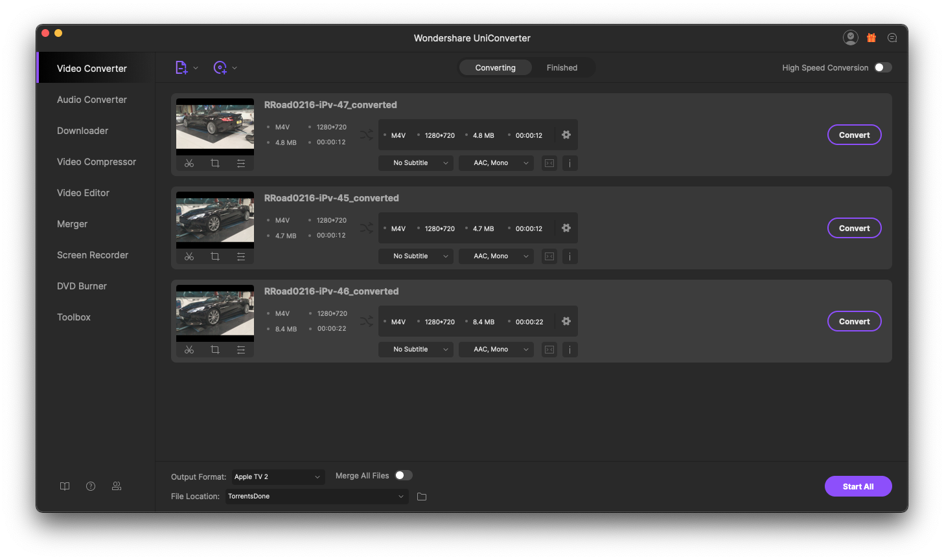Trim RRoad0216-iPv-46_converted with scissors icon
Image resolution: width=944 pixels, height=560 pixels.
click(189, 350)
